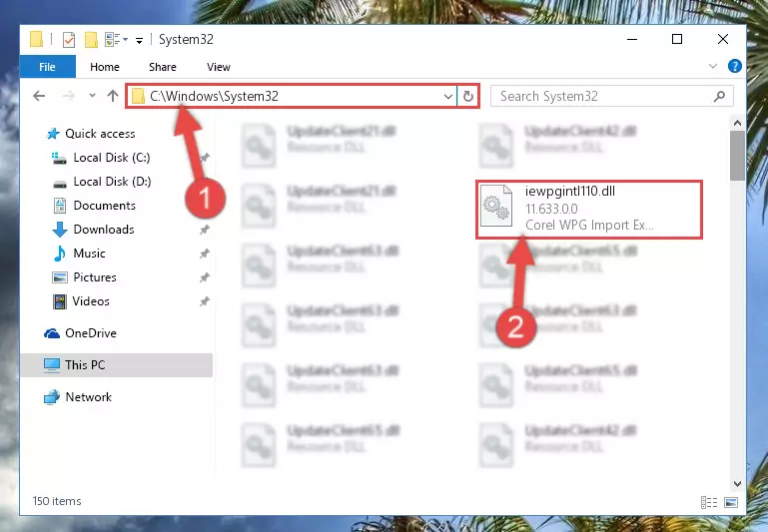Click the pin icon beside Downloads
The width and height of the screenshot is (768, 532).
[x=205, y=230]
